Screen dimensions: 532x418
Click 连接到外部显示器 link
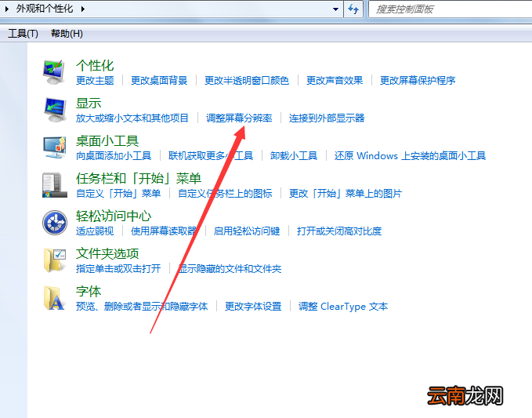click(327, 118)
